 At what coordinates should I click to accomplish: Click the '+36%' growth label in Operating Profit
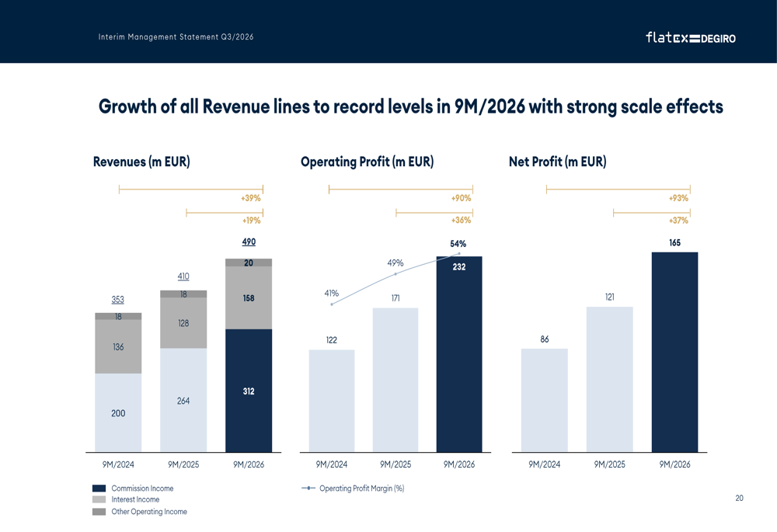[x=461, y=221]
